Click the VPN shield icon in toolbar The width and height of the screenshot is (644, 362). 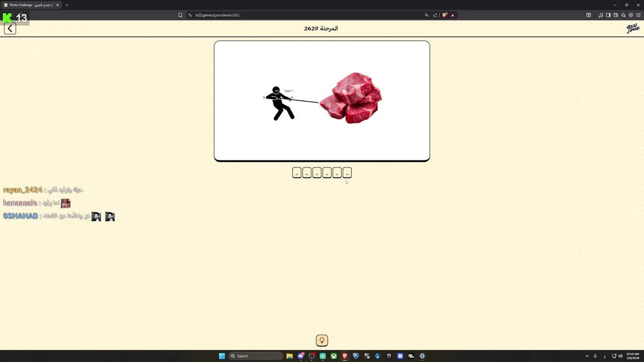(630, 15)
